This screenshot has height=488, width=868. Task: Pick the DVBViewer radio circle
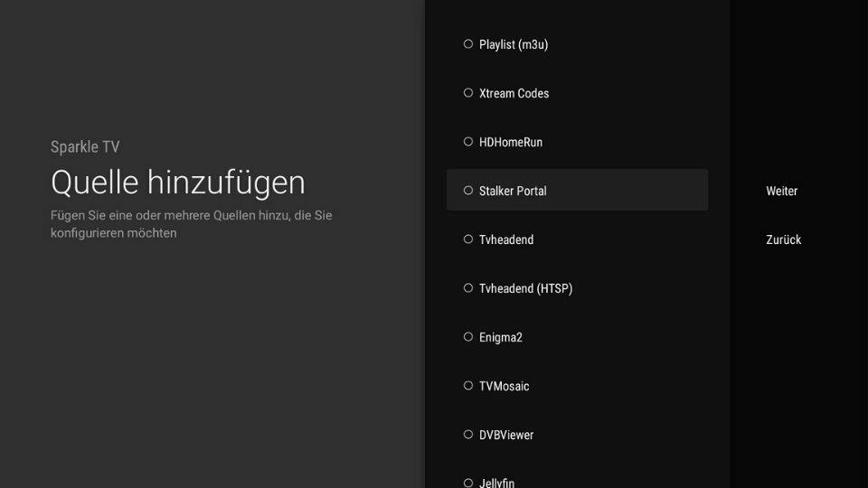[468, 435]
